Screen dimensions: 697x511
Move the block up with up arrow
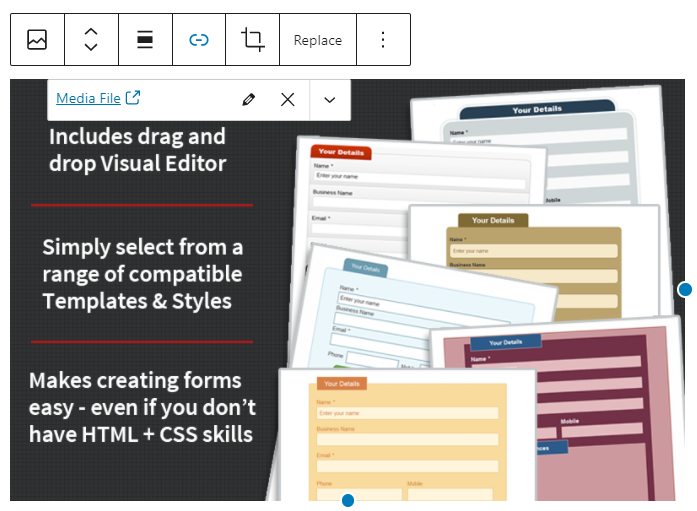click(91, 32)
